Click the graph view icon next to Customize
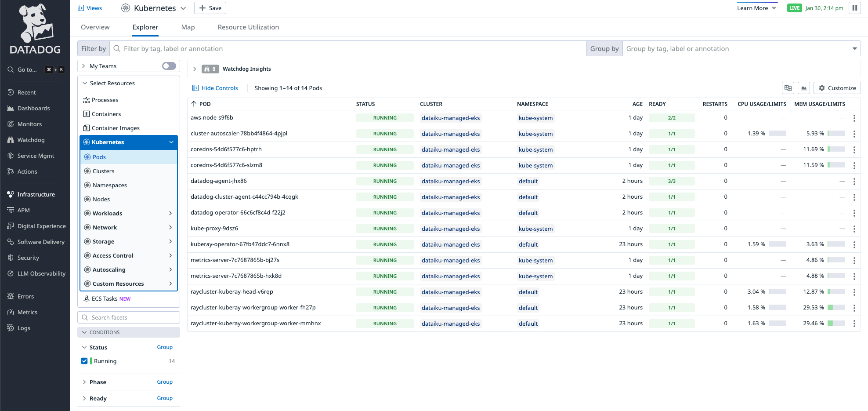Image resolution: width=868 pixels, height=411 pixels. [x=804, y=88]
